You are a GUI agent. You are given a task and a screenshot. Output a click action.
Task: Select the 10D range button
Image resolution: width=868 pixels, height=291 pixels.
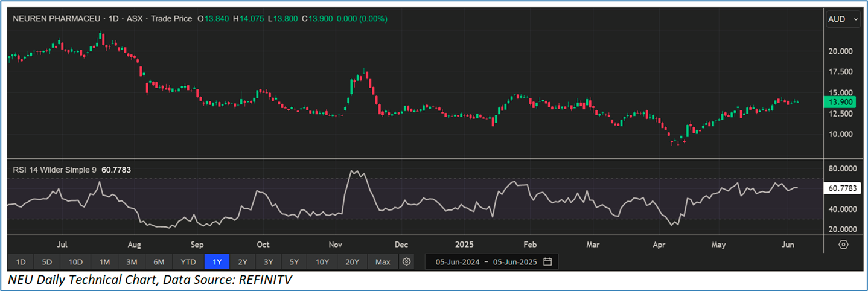click(x=75, y=262)
